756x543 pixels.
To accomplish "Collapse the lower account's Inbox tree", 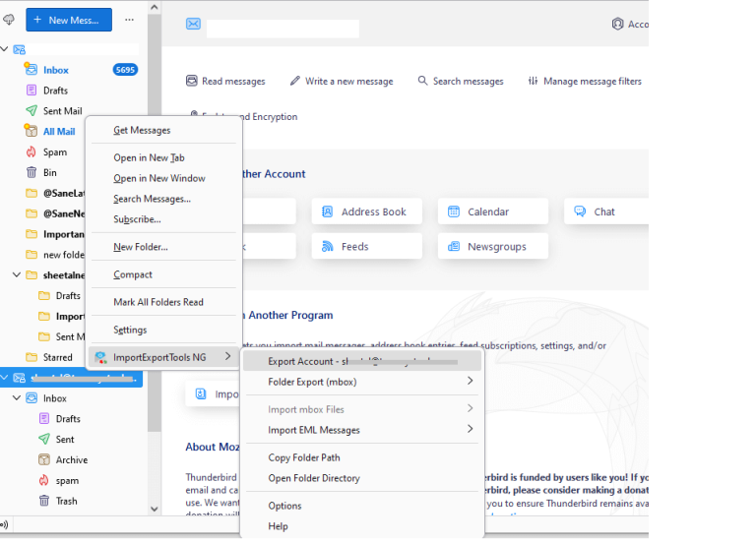I will tap(17, 398).
